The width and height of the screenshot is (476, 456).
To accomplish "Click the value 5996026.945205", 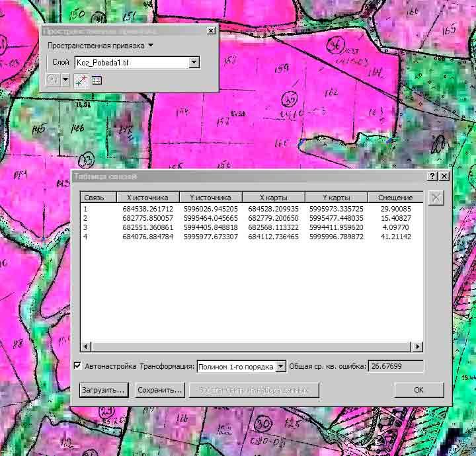I will click(x=211, y=209).
